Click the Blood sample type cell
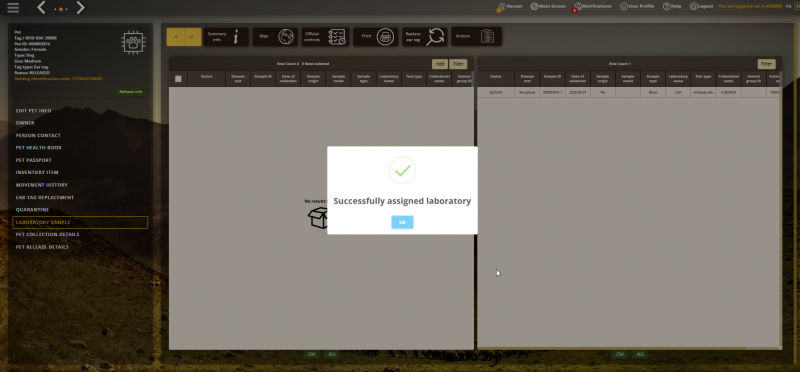Viewport: 800px width, 372px height. (653, 92)
